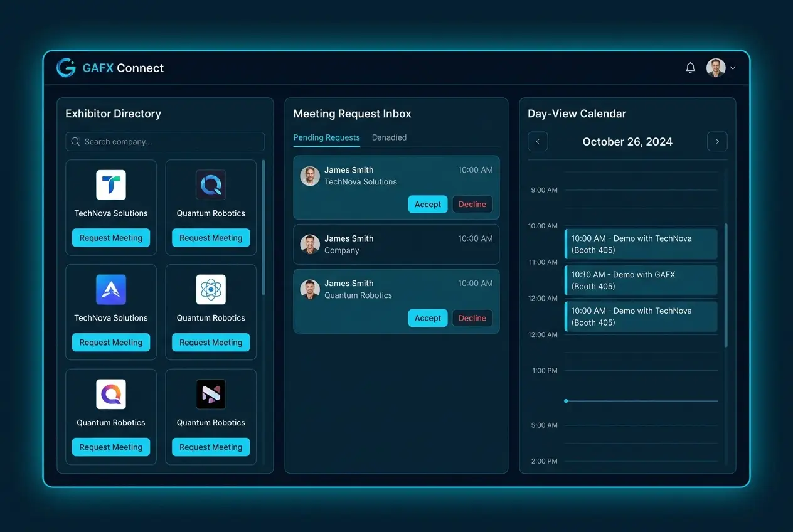This screenshot has height=532, width=793.
Task: Click the 11:00 AM time label
Action: (543, 262)
